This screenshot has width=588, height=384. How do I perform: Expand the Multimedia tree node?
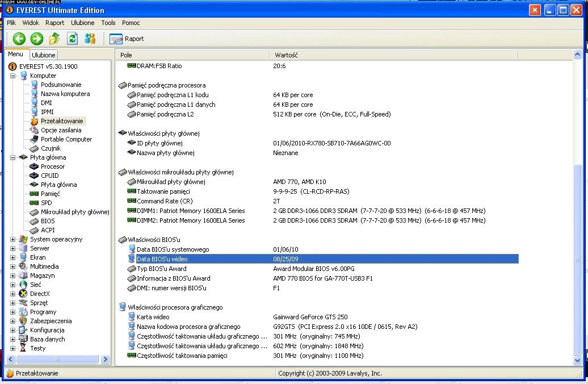12,266
